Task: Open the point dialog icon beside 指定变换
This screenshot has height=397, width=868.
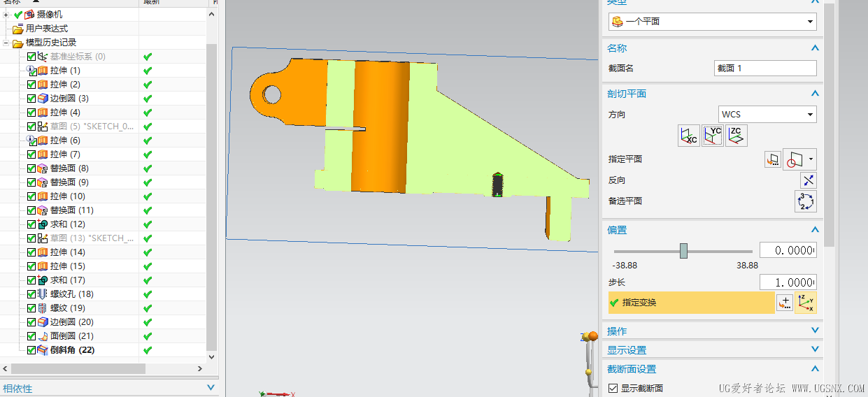Action: [785, 303]
